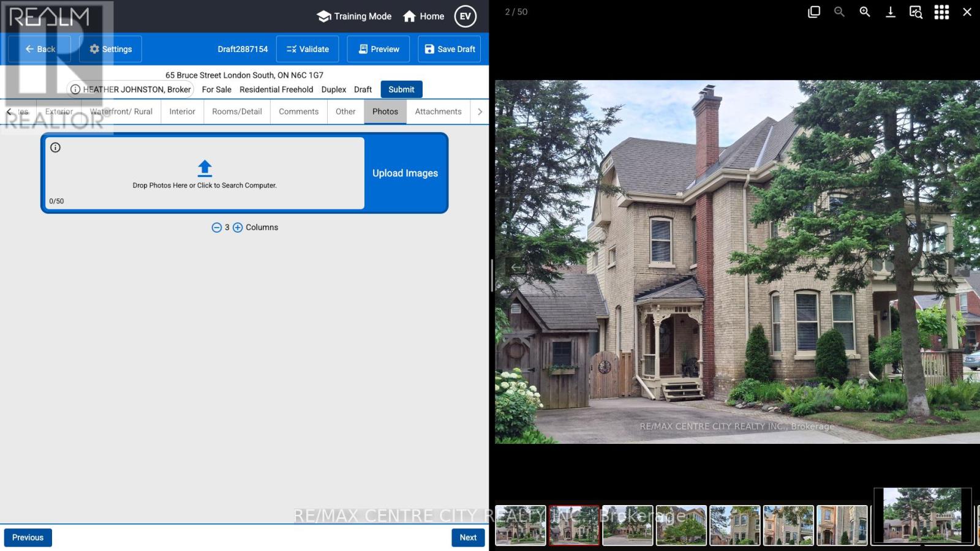980x551 pixels.
Task: Increase photo columns with plus button
Action: (238, 228)
